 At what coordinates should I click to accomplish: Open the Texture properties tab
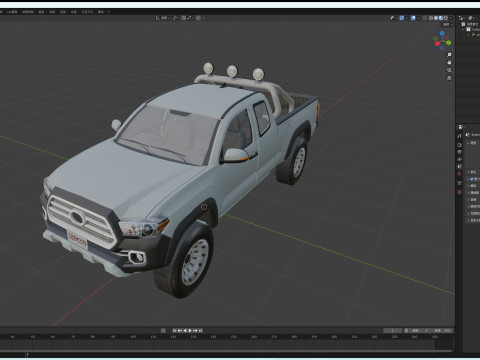[459, 192]
